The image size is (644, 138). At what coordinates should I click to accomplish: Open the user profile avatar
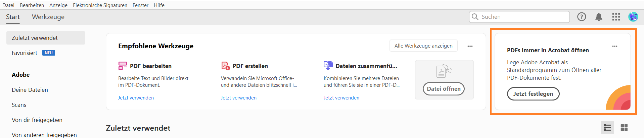[633, 17]
